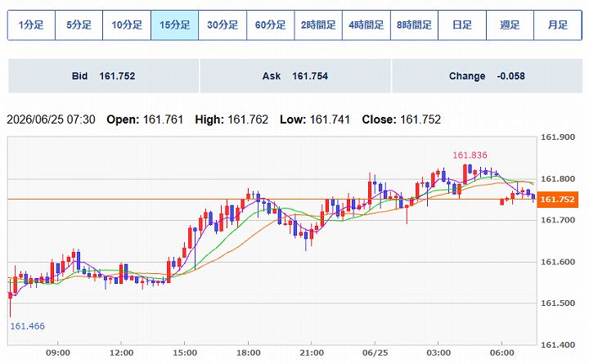Open the 4時間足 chart tab

tap(366, 25)
